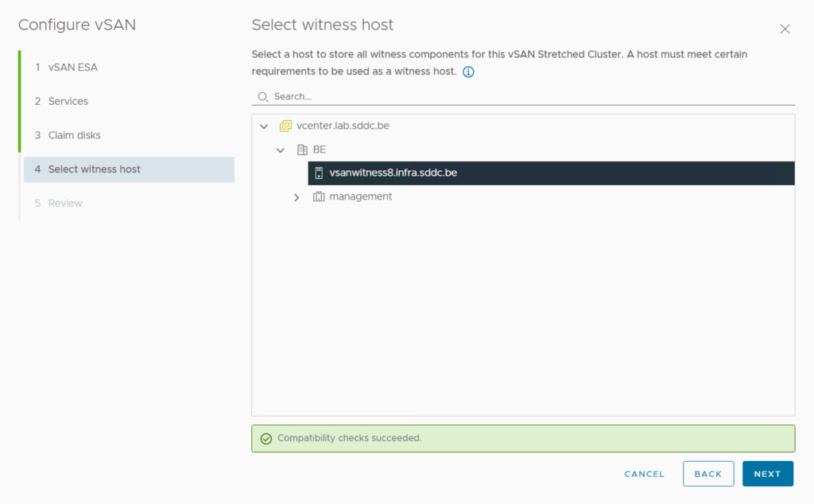Go to the Services step
This screenshot has height=504, width=814.
click(x=68, y=102)
